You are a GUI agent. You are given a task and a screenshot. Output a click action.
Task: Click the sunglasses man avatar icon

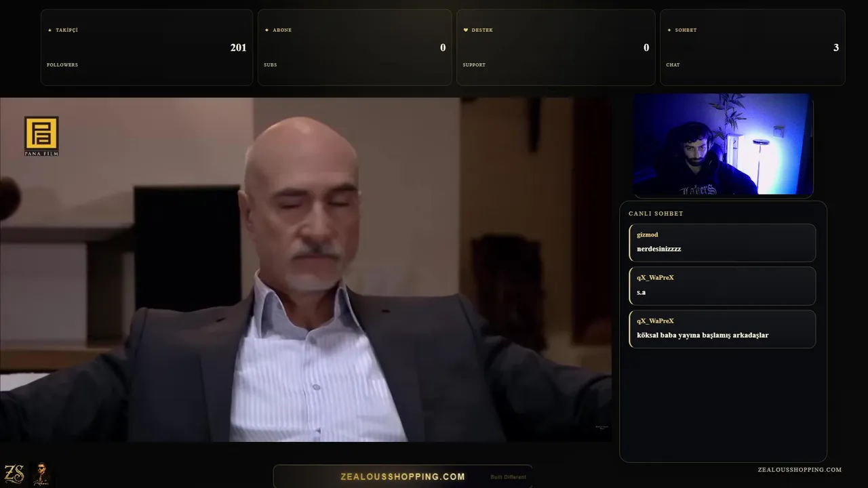(x=41, y=474)
